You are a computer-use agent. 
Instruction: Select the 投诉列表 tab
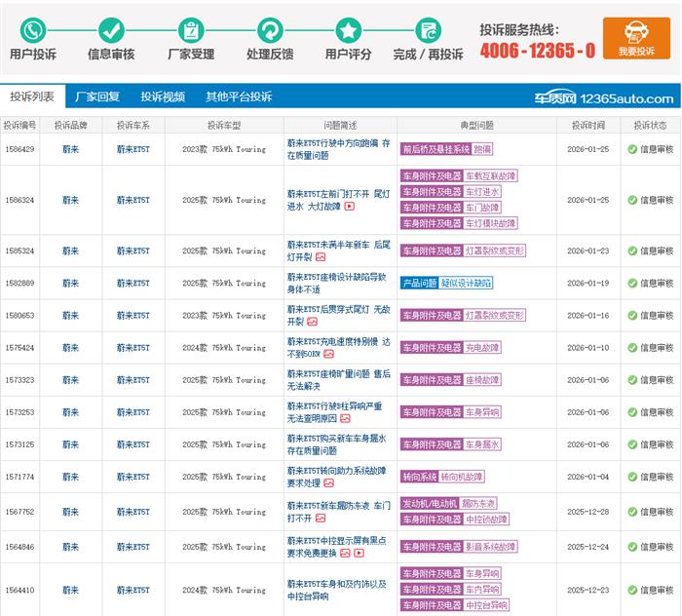[x=32, y=96]
